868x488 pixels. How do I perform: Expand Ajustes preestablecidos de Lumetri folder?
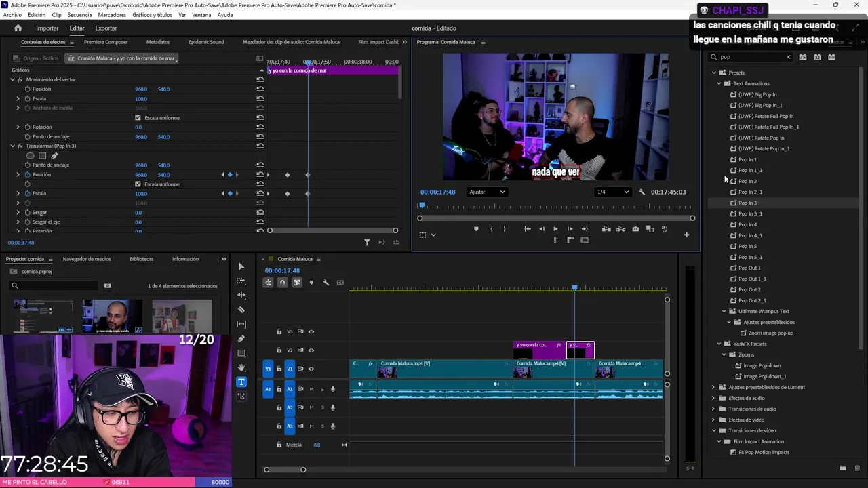(713, 387)
